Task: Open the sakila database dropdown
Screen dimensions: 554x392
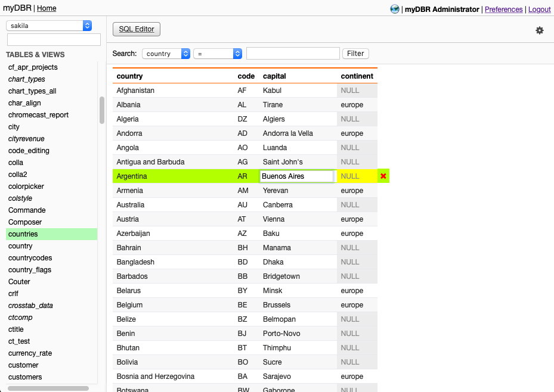Action: click(x=49, y=26)
